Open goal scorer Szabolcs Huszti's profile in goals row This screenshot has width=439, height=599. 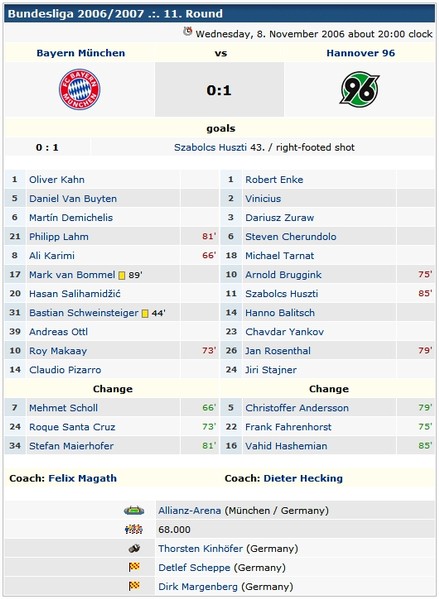point(210,147)
